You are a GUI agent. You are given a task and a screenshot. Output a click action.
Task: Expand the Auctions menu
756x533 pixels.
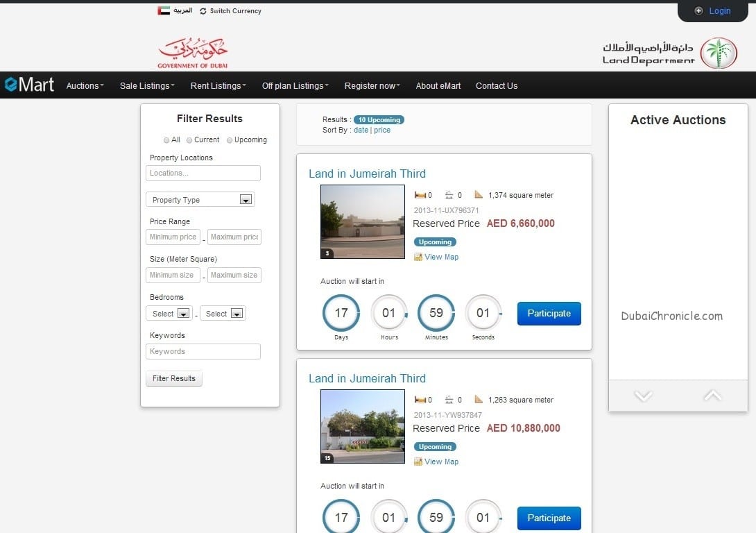[85, 85]
